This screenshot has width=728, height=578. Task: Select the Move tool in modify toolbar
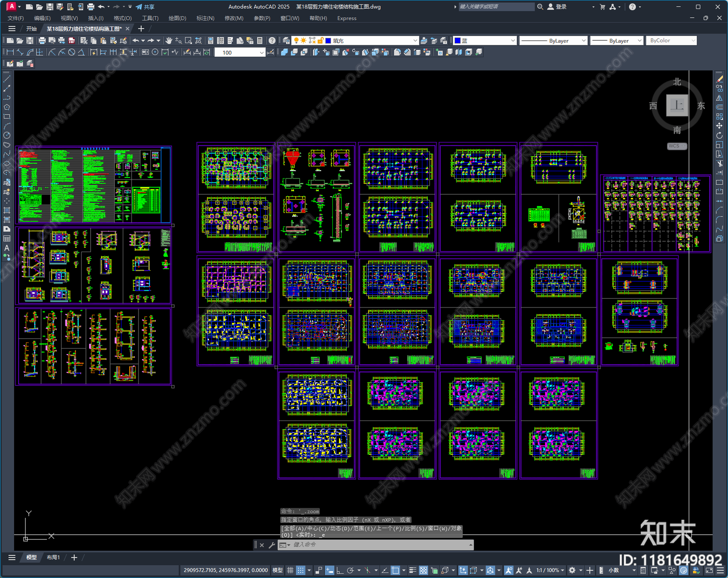[719, 126]
